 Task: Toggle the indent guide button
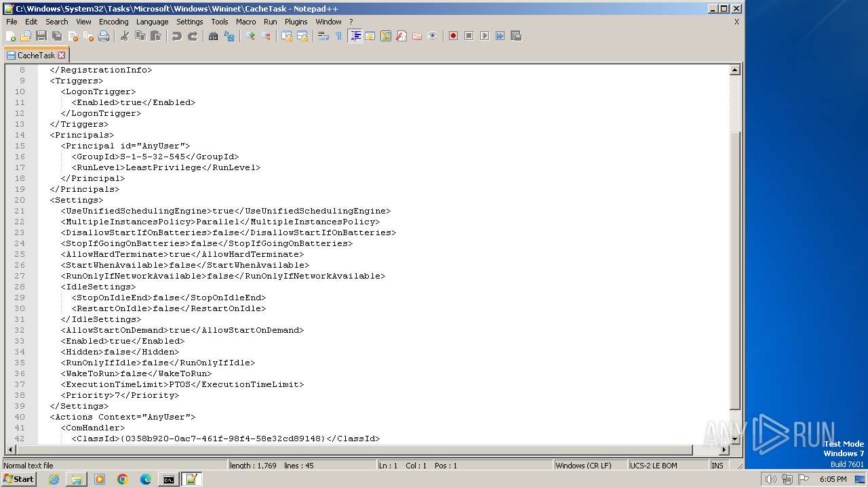coord(355,36)
